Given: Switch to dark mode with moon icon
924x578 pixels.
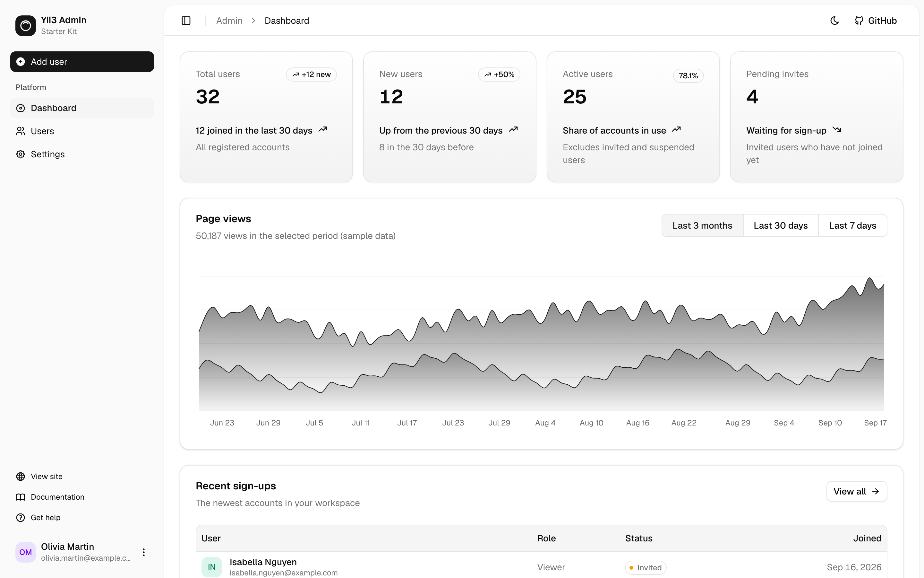Looking at the screenshot, I should pyautogui.click(x=835, y=21).
